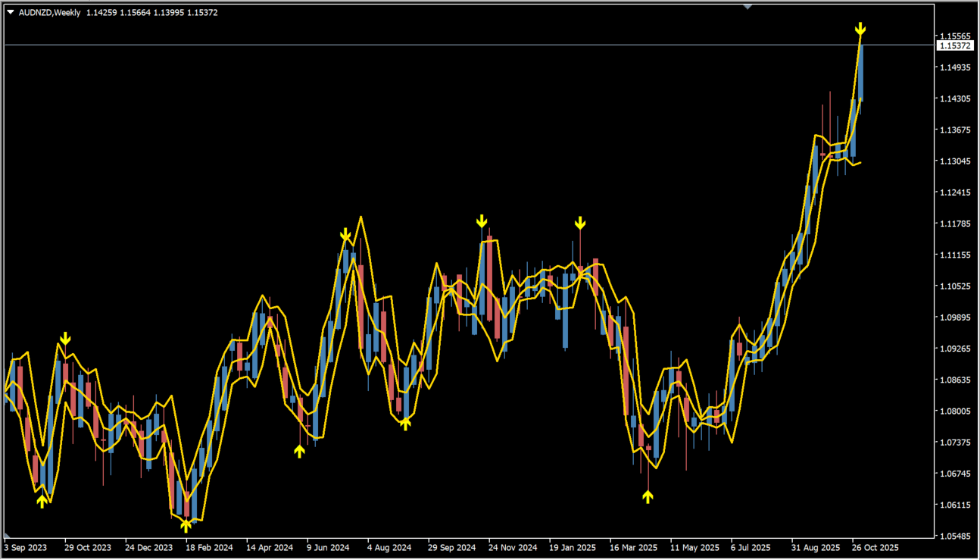
Task: Click the down arrow signal near 19 Jan 2025
Action: click(580, 223)
